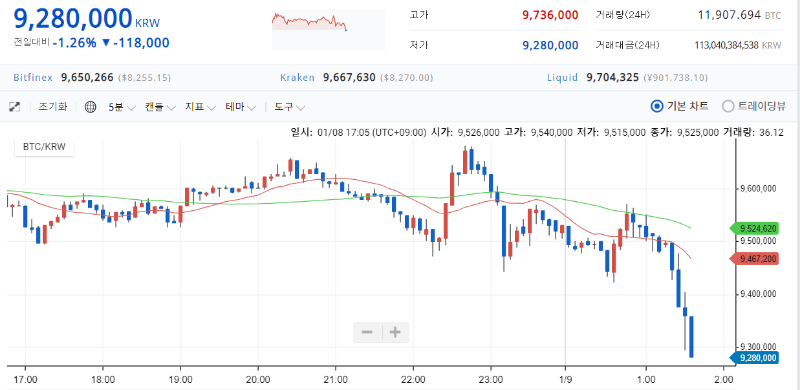Image resolution: width=800 pixels, height=390 pixels.
Task: Open the 도구 tools dropdown
Action: pos(290,107)
